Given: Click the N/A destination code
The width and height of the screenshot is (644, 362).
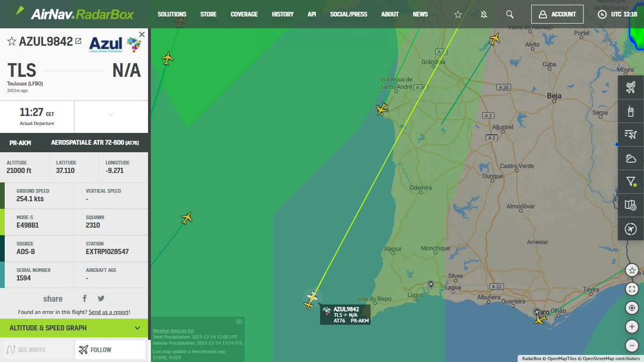Looking at the screenshot, I should click(126, 70).
